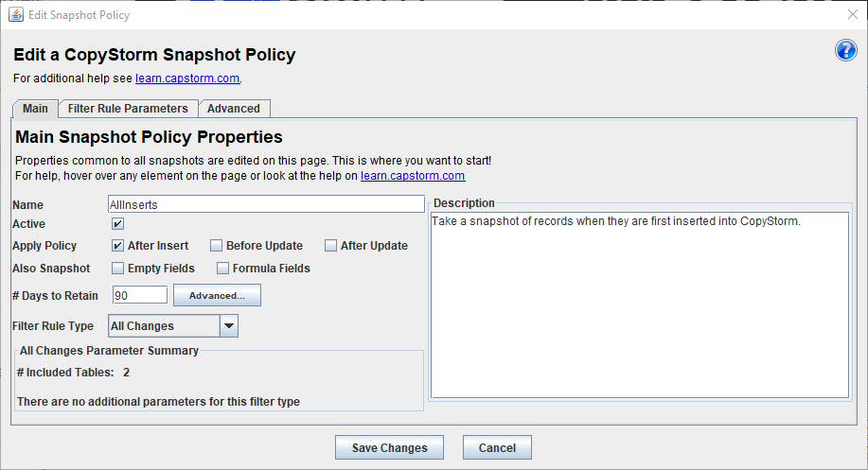This screenshot has height=470, width=868.
Task: Check the Formula Fields option
Action: [x=222, y=269]
